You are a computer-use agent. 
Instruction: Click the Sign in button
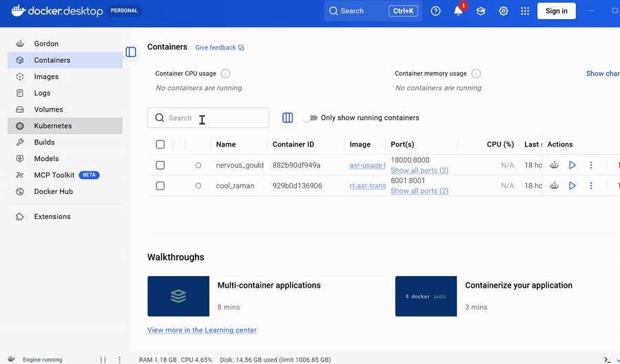557,11
